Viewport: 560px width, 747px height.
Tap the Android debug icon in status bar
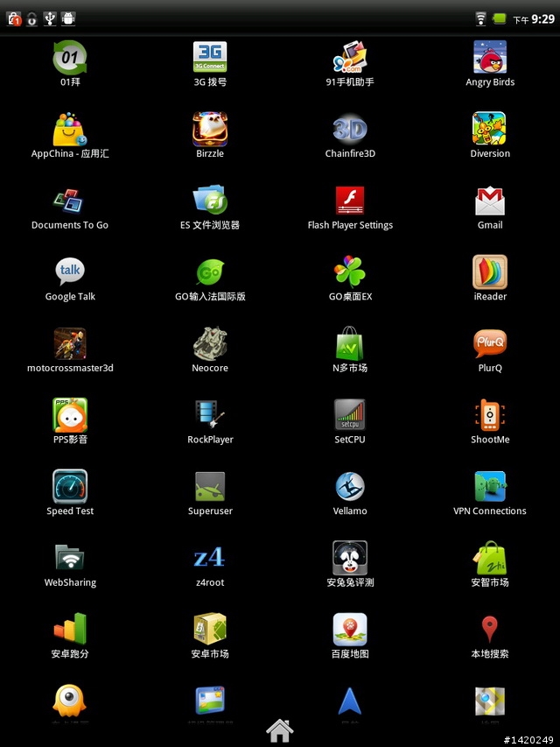point(68,18)
